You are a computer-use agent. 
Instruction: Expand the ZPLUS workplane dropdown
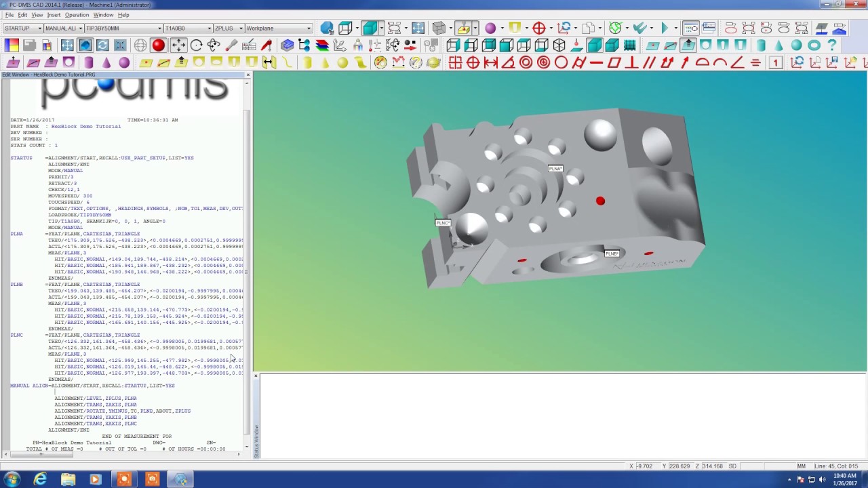click(x=241, y=28)
